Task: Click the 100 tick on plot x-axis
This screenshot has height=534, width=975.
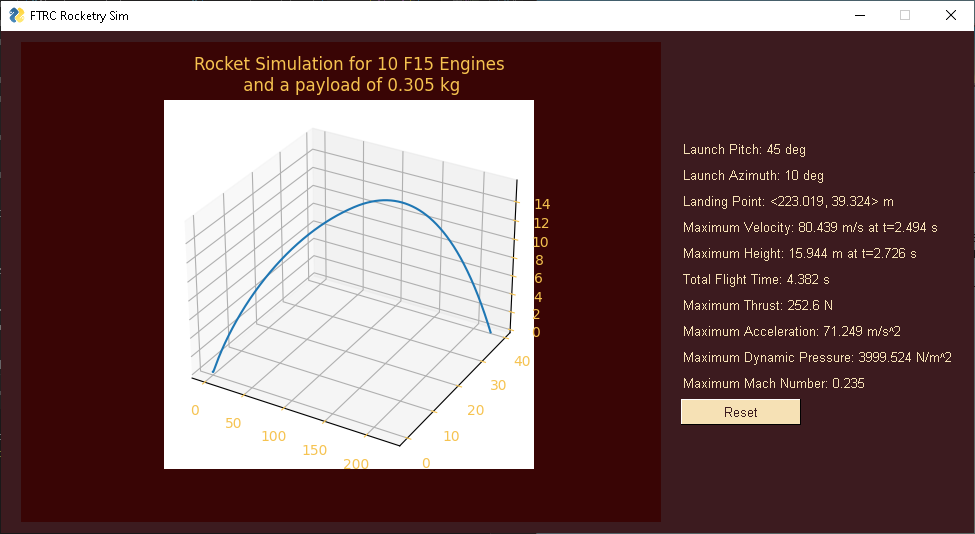Action: tap(274, 436)
